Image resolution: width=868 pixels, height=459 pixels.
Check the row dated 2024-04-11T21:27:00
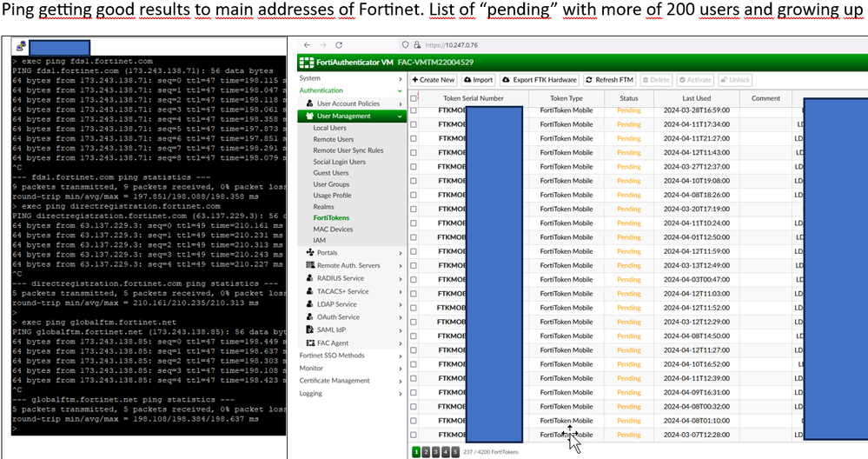pyautogui.click(x=414, y=138)
